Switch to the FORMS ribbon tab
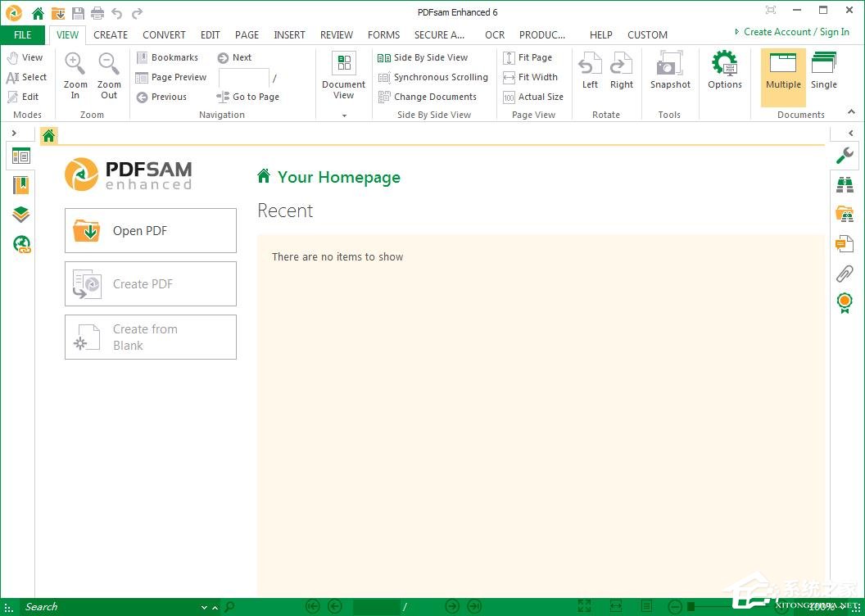The height and width of the screenshot is (616, 865). point(383,34)
